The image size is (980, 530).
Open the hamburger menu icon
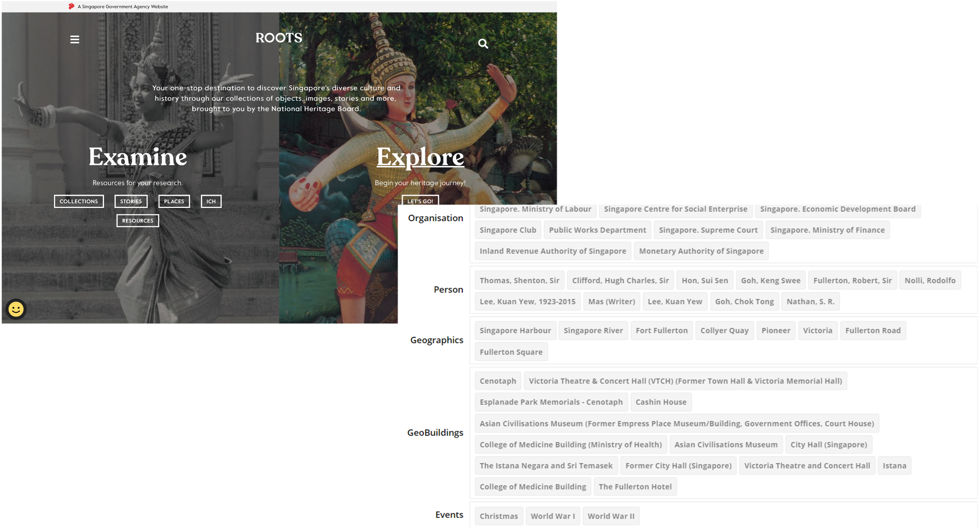(x=75, y=39)
